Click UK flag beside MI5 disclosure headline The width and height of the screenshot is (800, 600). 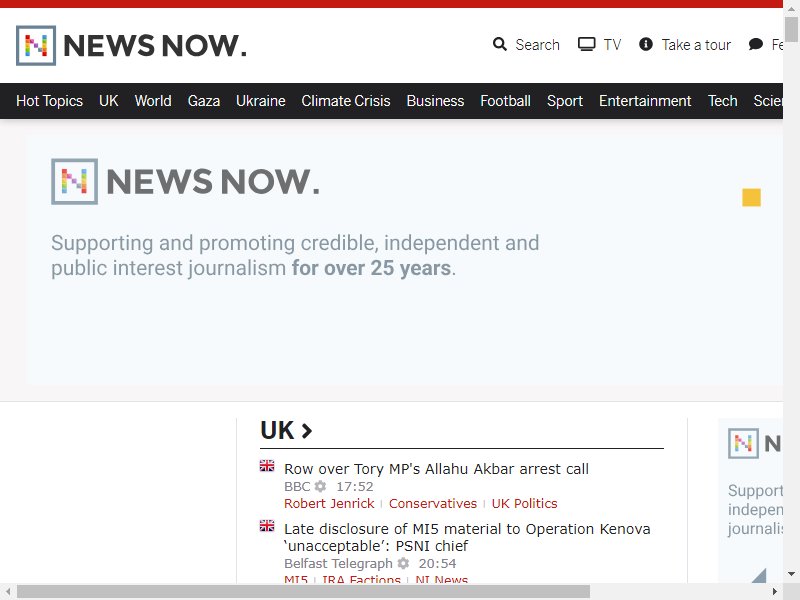click(x=267, y=526)
